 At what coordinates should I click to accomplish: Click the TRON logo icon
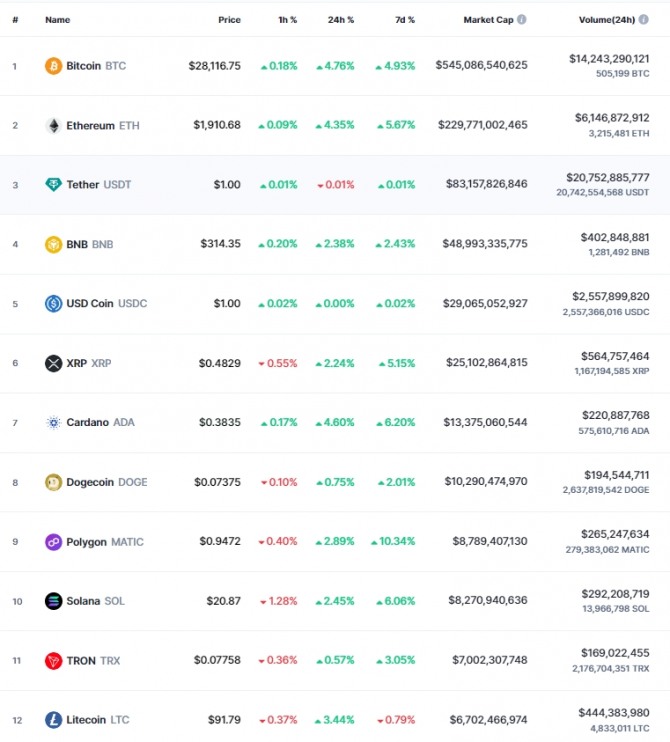pos(53,661)
